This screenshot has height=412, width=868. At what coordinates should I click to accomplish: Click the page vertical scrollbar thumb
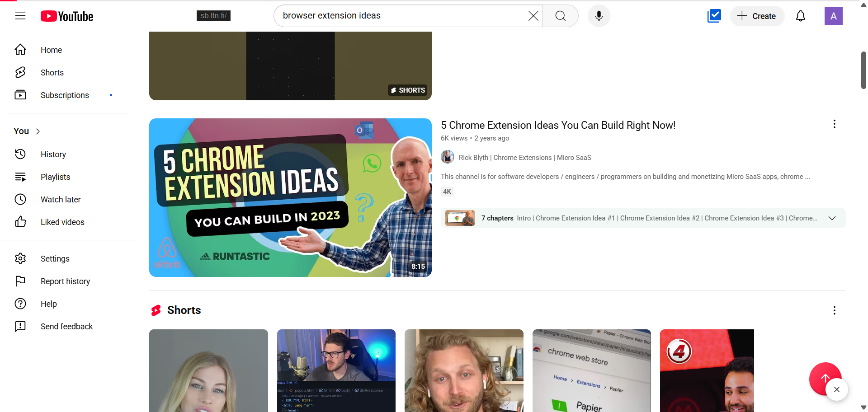click(863, 70)
